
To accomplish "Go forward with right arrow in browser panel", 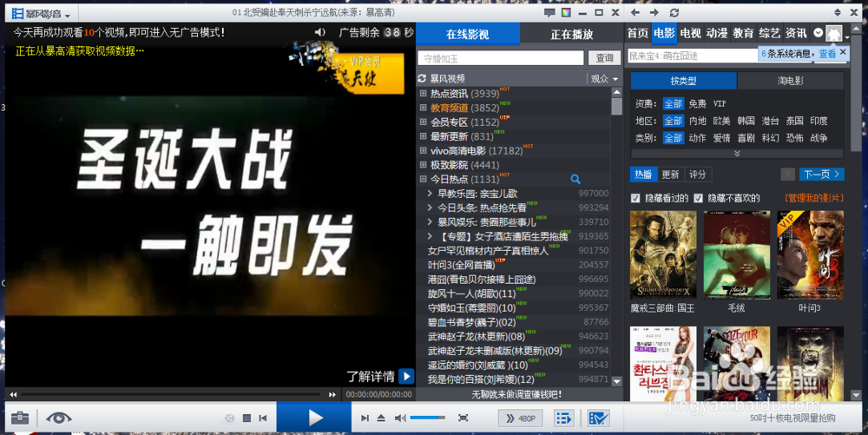I will [654, 13].
